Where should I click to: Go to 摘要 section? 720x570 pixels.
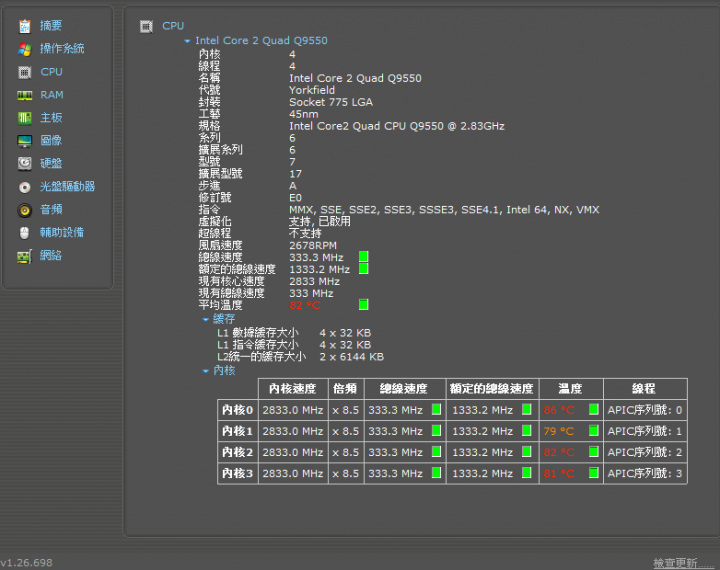51,26
